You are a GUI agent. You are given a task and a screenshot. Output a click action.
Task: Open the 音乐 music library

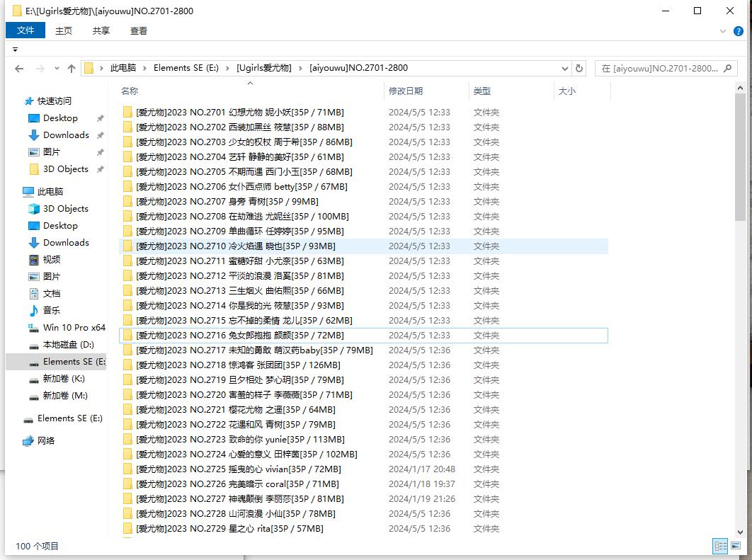51,311
